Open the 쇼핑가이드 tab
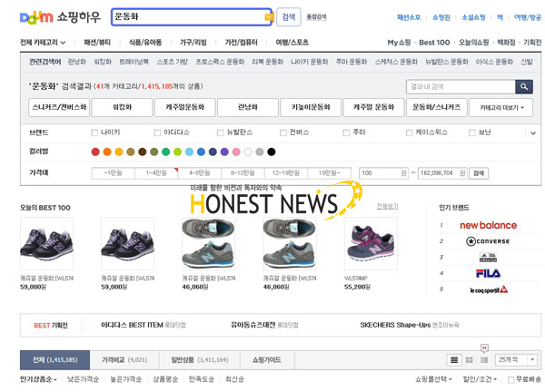 (x=266, y=360)
